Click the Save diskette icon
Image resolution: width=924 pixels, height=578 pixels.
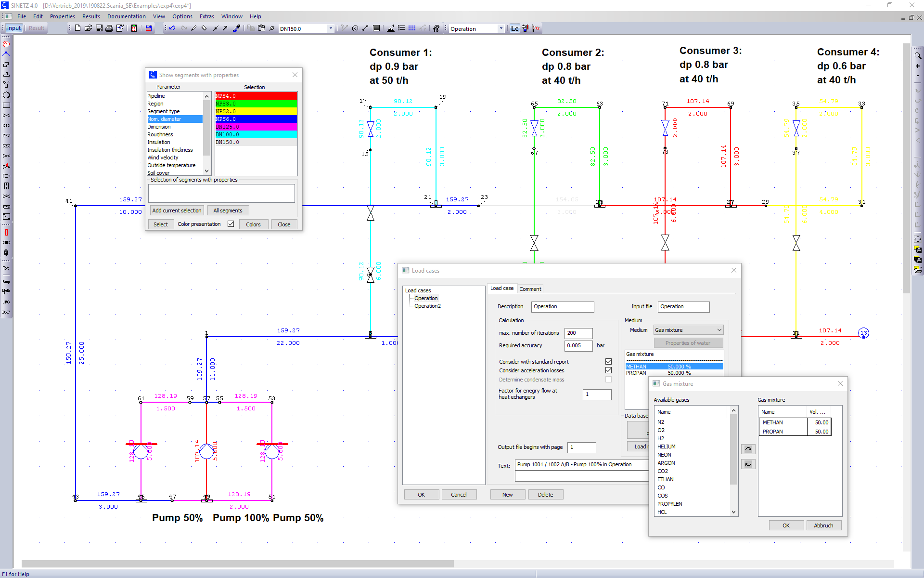pos(99,28)
